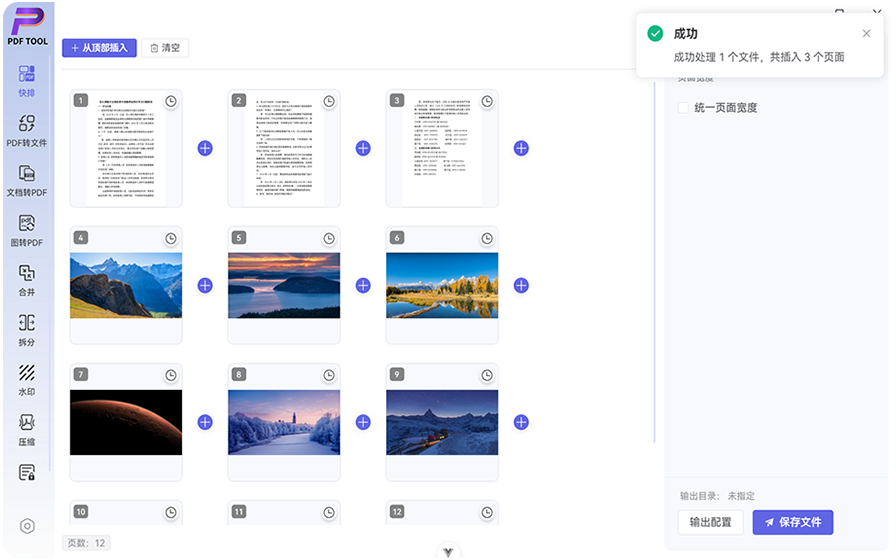Open the 压缩 compress tool
The width and height of the screenshot is (896, 560).
point(27,430)
